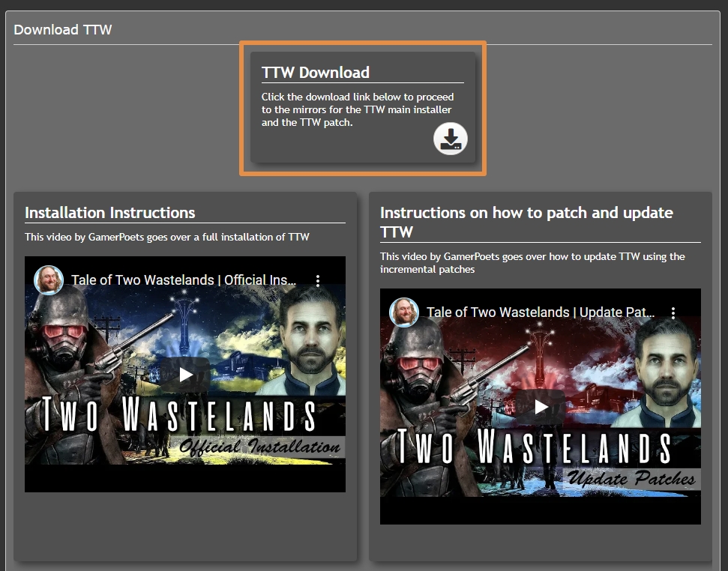Viewport: 728px width, 571px height.
Task: Click the TTW download icon button
Action: tap(451, 139)
